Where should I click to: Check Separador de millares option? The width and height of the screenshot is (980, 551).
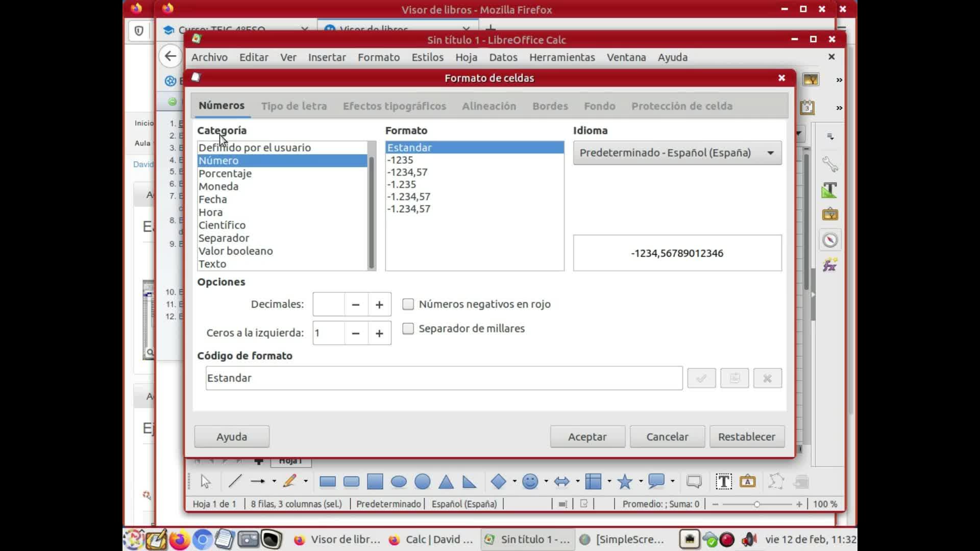point(408,329)
